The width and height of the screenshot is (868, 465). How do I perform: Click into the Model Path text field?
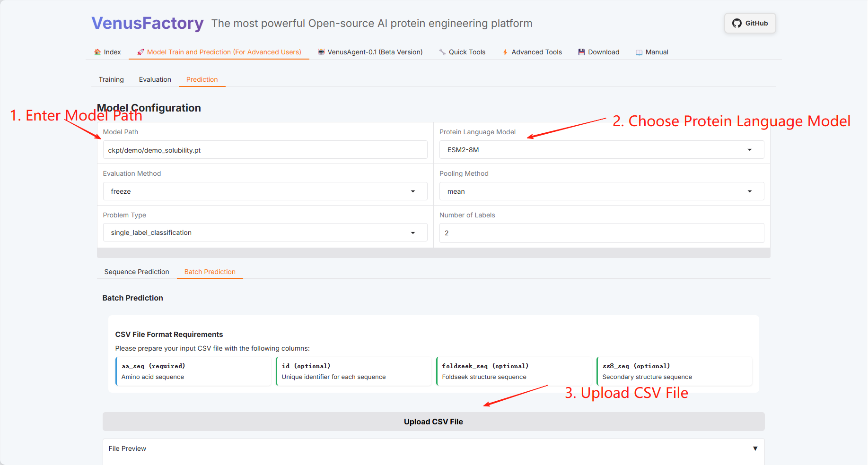pos(265,150)
